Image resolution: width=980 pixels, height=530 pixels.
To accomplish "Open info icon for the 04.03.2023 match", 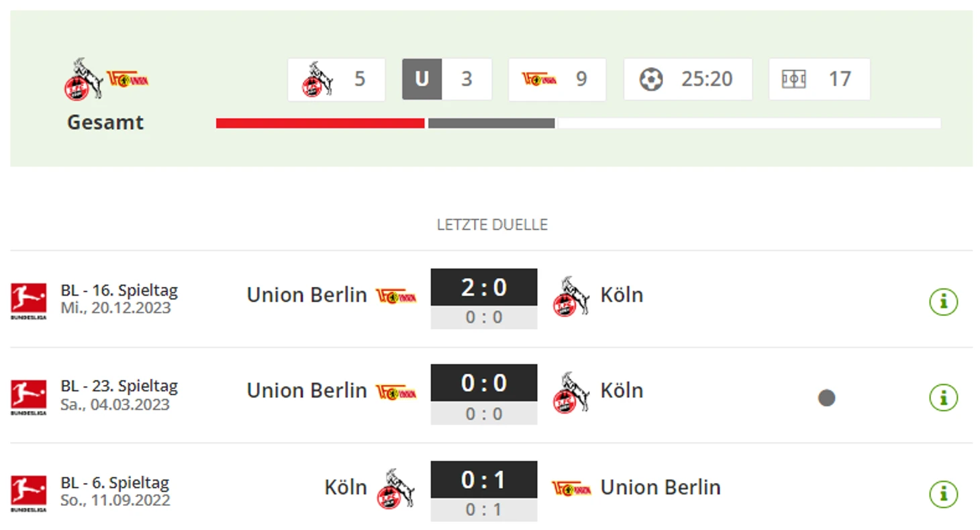I will click(x=943, y=398).
